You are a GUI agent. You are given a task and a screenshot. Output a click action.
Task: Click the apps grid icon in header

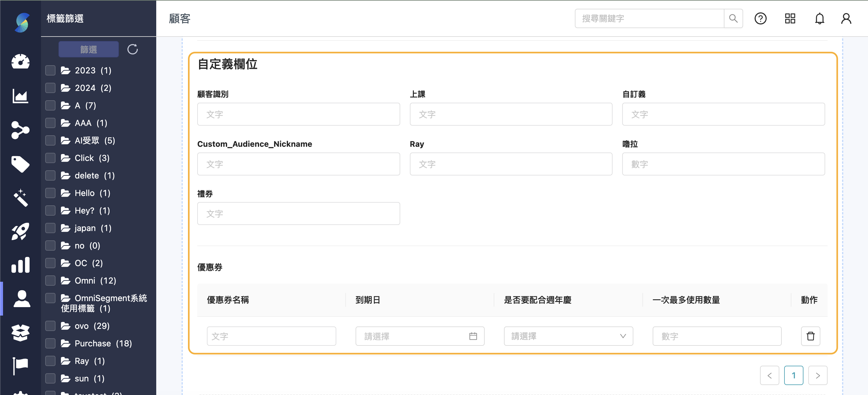790,18
